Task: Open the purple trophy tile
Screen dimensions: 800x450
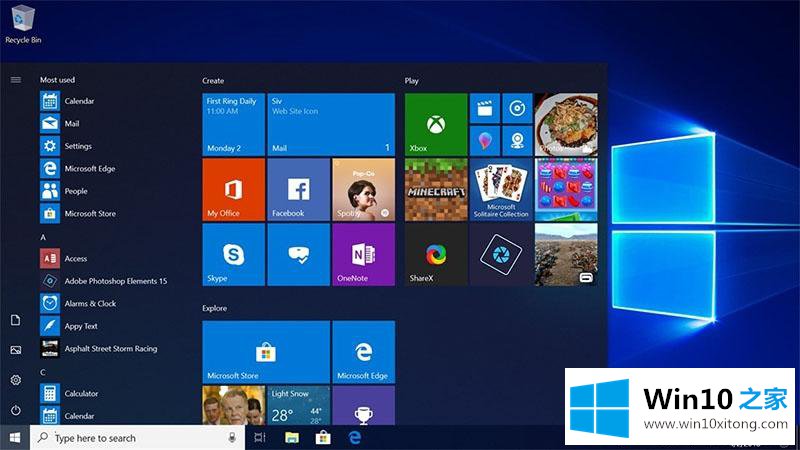Action: coord(364,406)
